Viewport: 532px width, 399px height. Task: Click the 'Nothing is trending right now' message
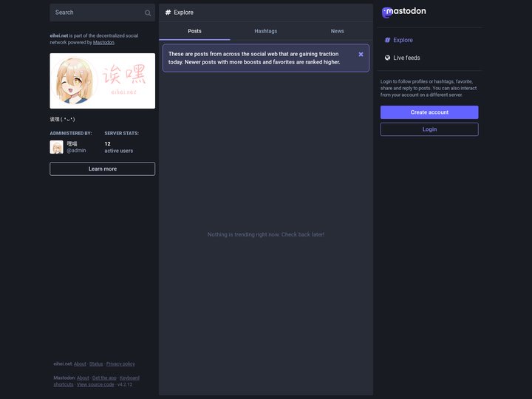point(266,234)
